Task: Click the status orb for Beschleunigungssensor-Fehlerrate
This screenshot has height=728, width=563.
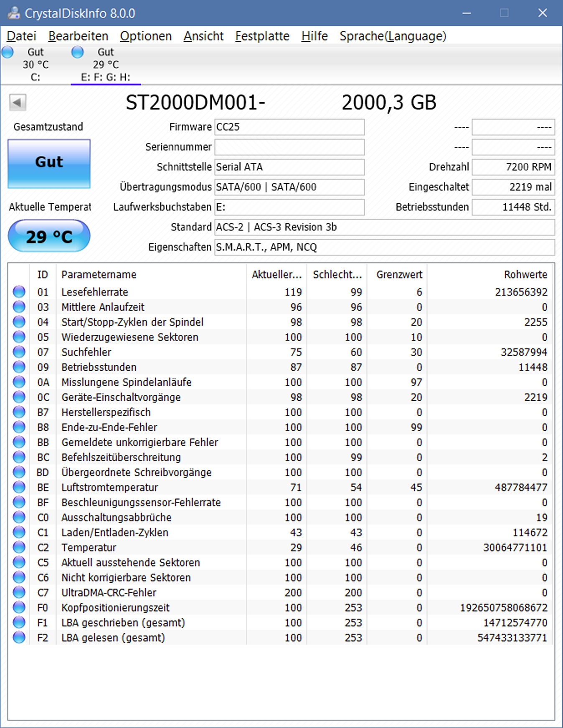Action: (19, 502)
